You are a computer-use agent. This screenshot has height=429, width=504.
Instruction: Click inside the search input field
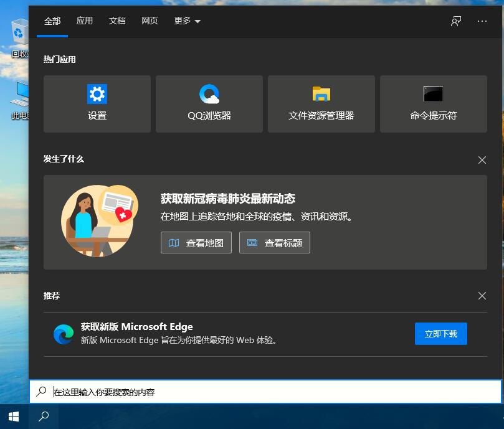point(187,391)
